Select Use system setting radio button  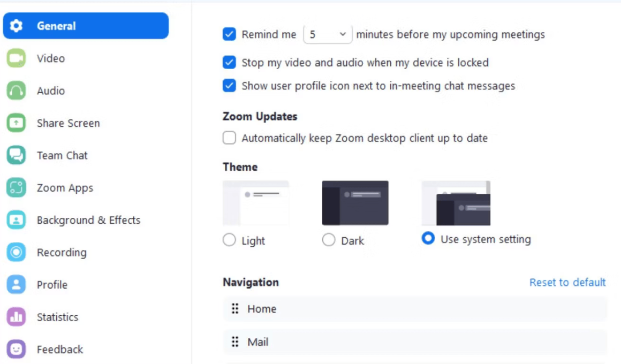(x=428, y=238)
